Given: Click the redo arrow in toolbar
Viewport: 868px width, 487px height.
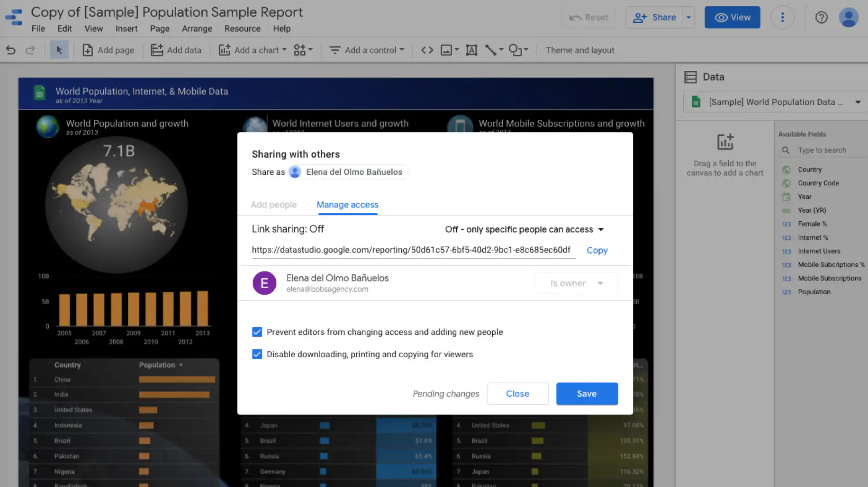Looking at the screenshot, I should (30, 50).
